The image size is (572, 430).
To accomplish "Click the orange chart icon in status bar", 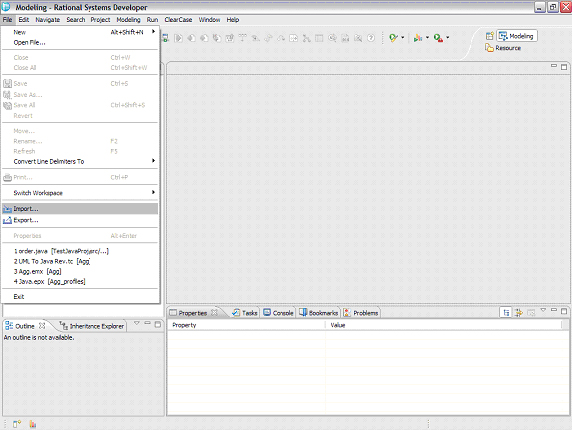I will click(x=33, y=424).
